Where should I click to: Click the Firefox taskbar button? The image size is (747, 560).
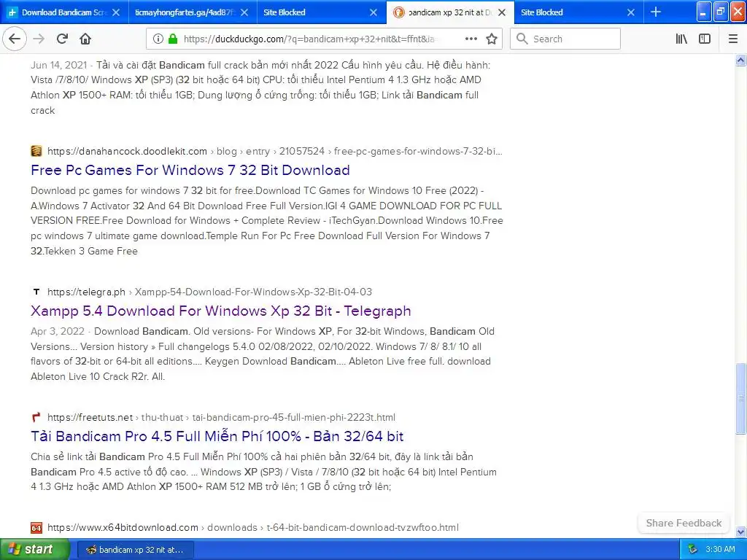click(x=136, y=550)
